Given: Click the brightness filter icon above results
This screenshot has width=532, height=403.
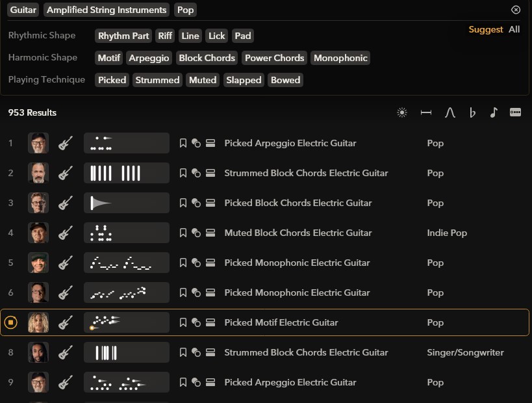Looking at the screenshot, I should pos(402,112).
